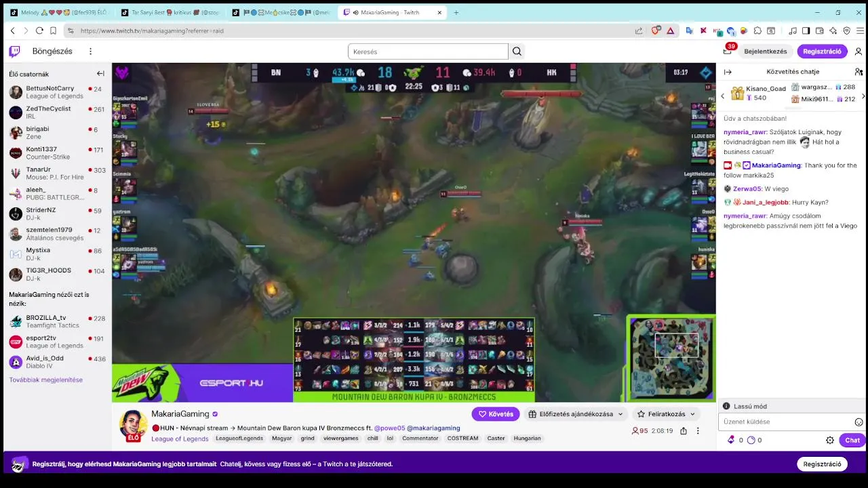Collapse the Élő csatornák sidebar
868x488 pixels.
tap(100, 74)
